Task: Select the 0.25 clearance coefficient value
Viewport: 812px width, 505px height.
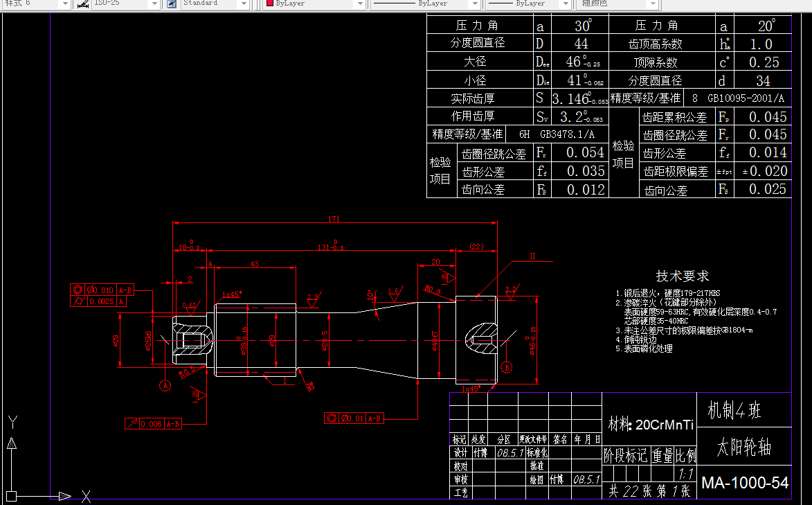Action: (x=764, y=62)
